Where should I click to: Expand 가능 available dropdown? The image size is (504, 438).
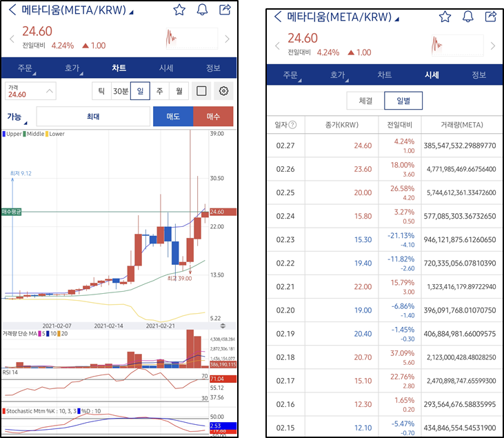pos(17,117)
